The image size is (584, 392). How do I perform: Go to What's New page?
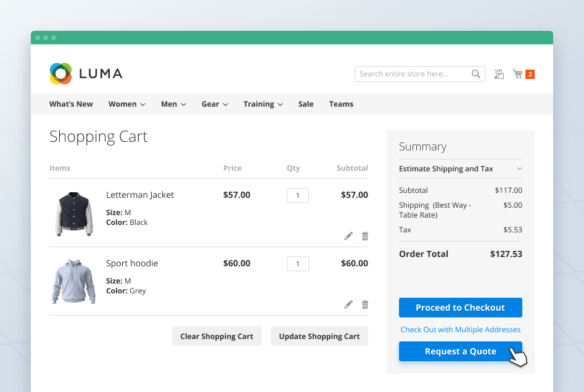71,104
